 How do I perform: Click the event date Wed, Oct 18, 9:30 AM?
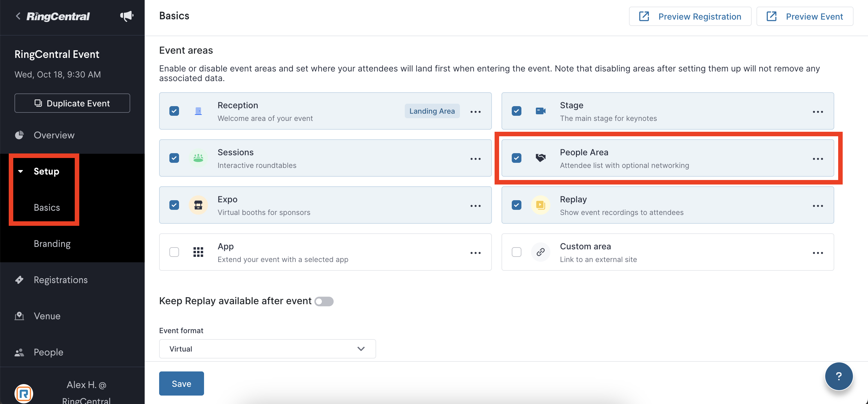tap(58, 74)
